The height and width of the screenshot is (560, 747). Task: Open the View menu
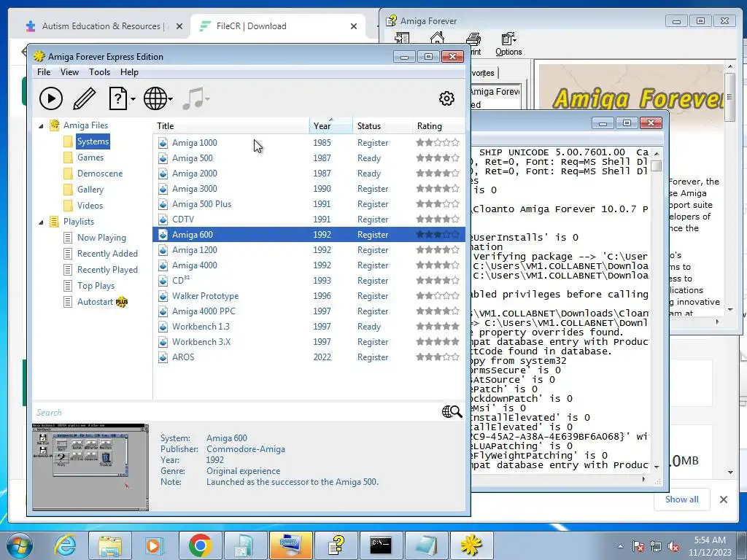tap(69, 72)
